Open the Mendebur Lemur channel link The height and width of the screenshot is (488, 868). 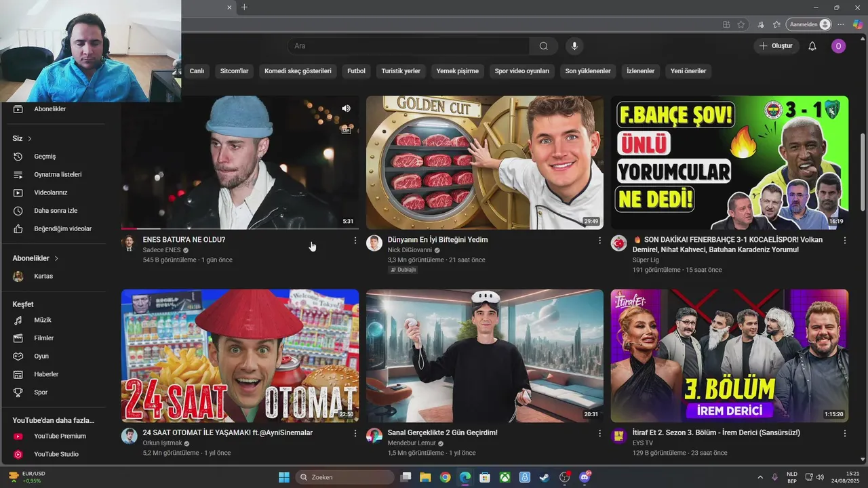pos(412,443)
